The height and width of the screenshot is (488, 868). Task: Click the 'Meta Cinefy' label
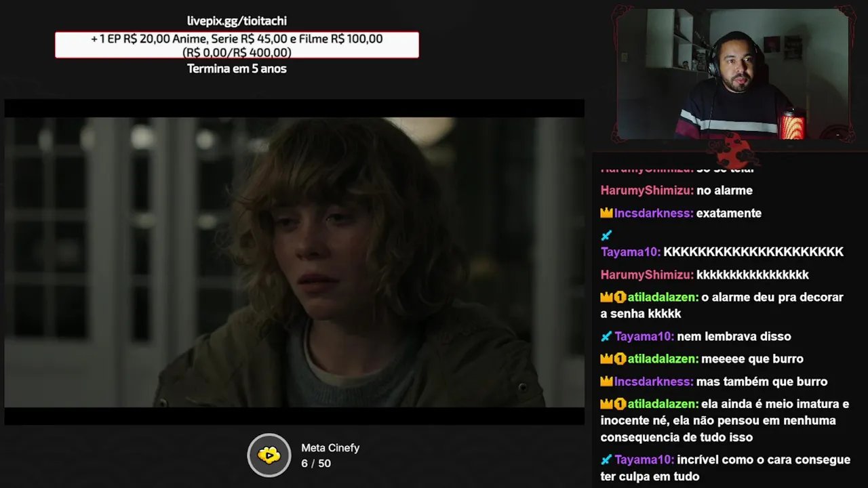(330, 448)
